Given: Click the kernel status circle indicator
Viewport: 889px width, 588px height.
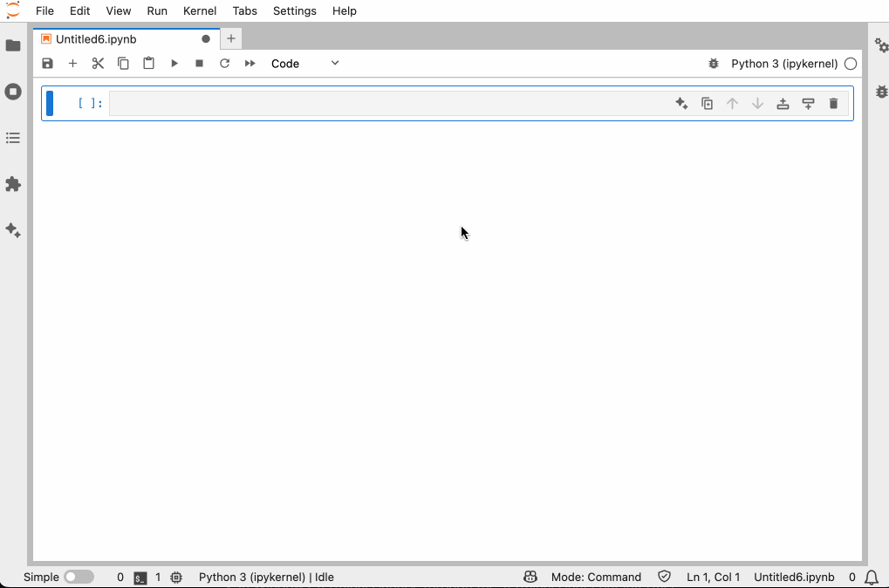Looking at the screenshot, I should point(851,63).
